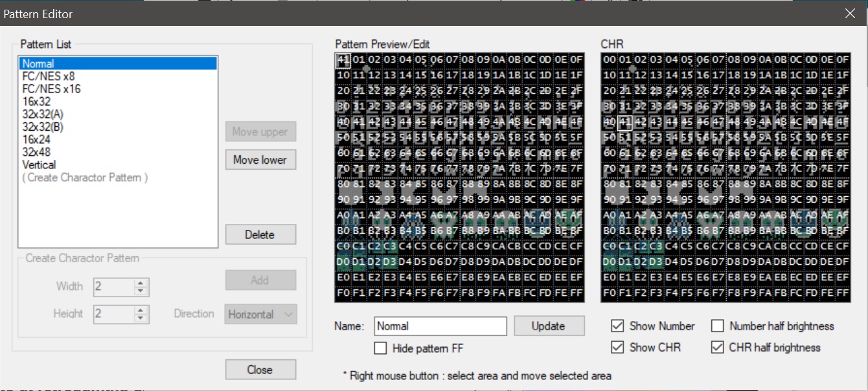The width and height of the screenshot is (868, 391).
Task: Click tile 41 in the CHR panel
Action: click(x=624, y=122)
